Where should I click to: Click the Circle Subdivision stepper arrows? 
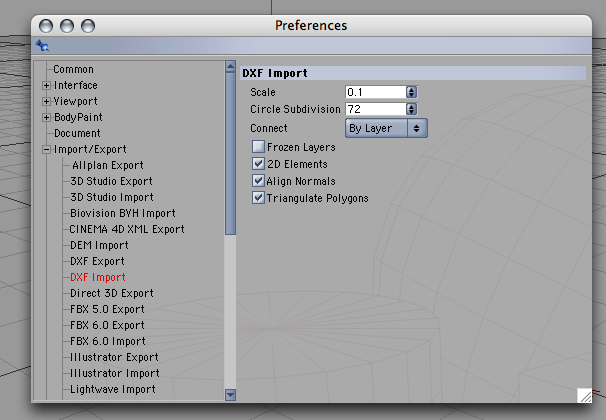tap(412, 109)
